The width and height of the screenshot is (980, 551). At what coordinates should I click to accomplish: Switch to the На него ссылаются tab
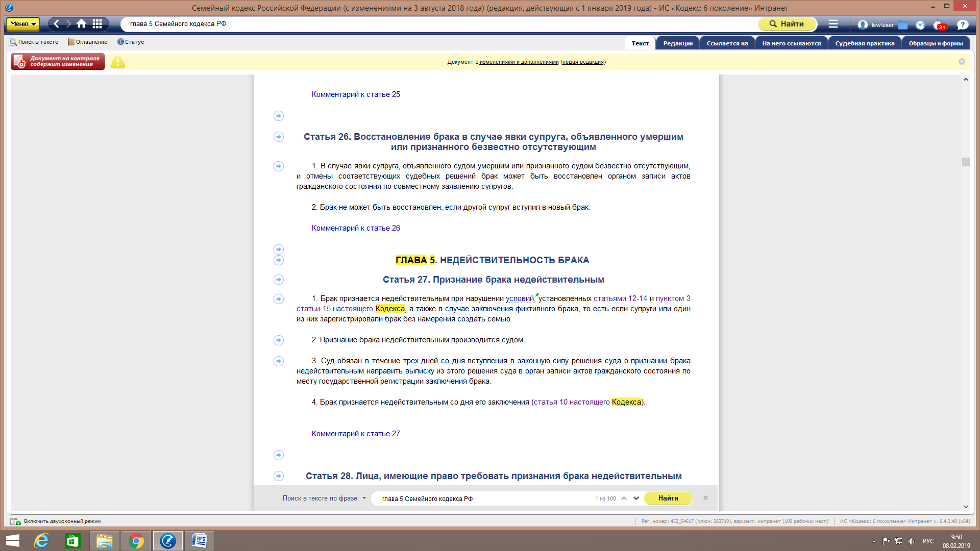(792, 43)
